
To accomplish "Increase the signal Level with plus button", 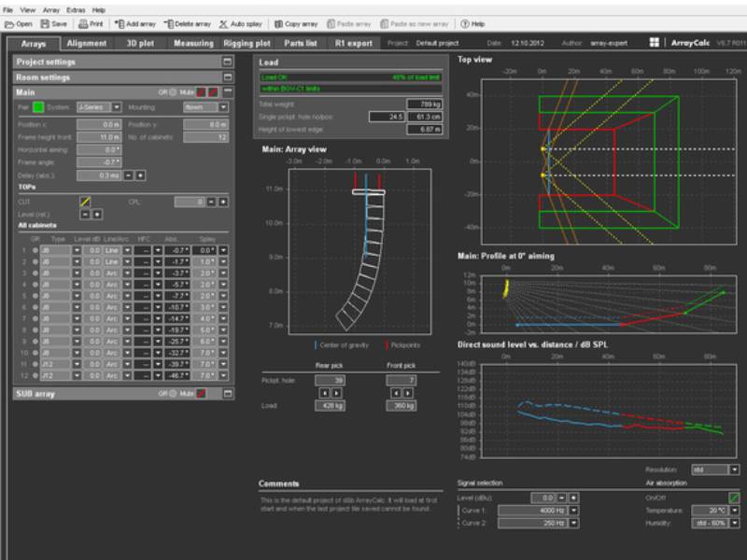I will pos(574,497).
